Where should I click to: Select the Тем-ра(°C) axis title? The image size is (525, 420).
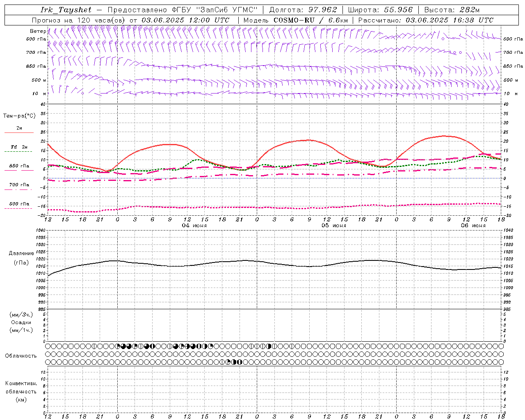click(x=19, y=116)
